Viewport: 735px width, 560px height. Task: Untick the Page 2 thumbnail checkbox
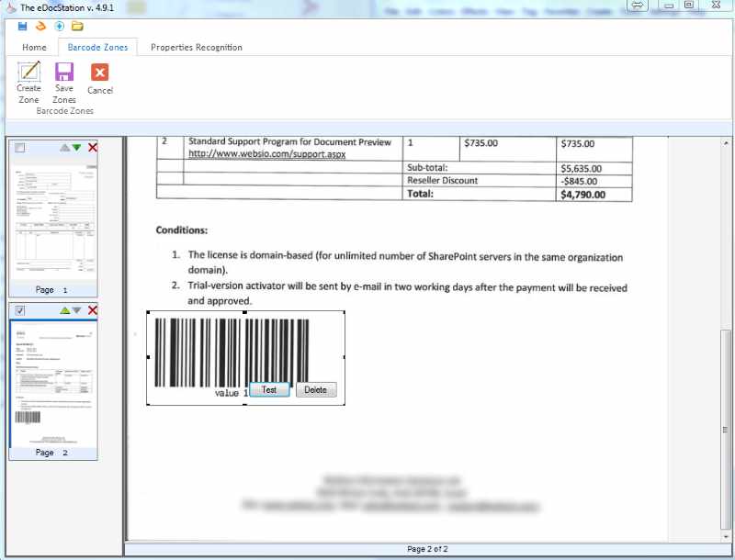tap(20, 310)
